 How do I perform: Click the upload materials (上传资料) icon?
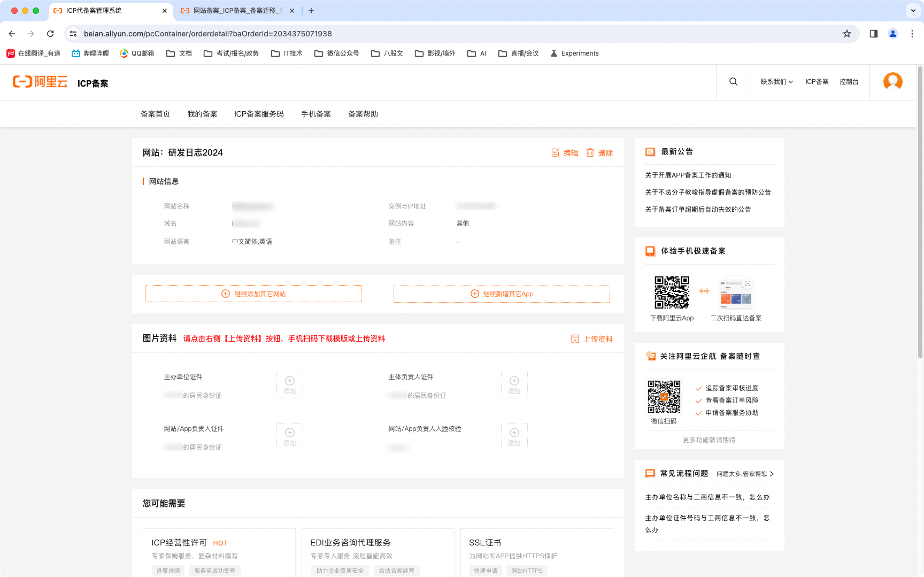click(575, 339)
